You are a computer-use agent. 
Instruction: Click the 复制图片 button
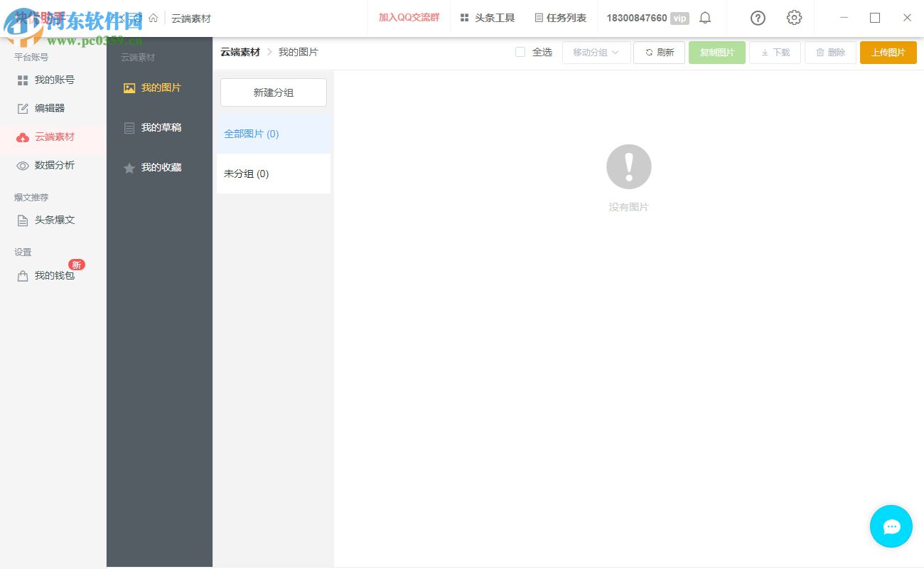717,53
